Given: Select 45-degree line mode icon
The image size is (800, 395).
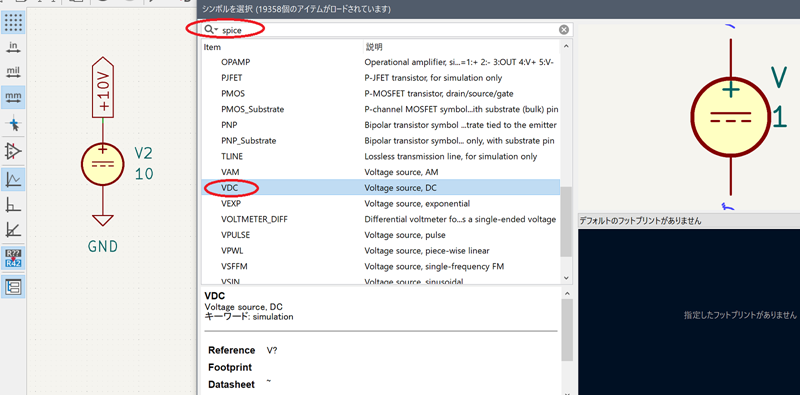Looking at the screenshot, I should pyautogui.click(x=14, y=231).
